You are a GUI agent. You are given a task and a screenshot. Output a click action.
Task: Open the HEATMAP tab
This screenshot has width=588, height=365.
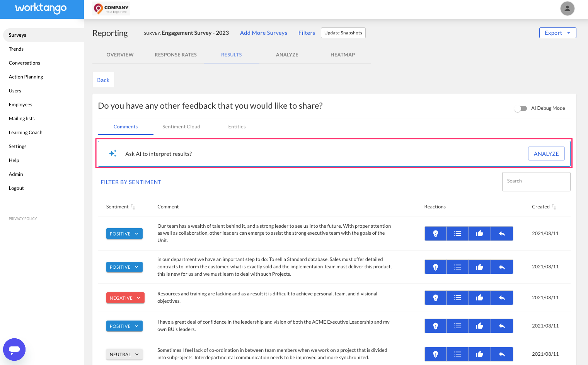pyautogui.click(x=343, y=55)
